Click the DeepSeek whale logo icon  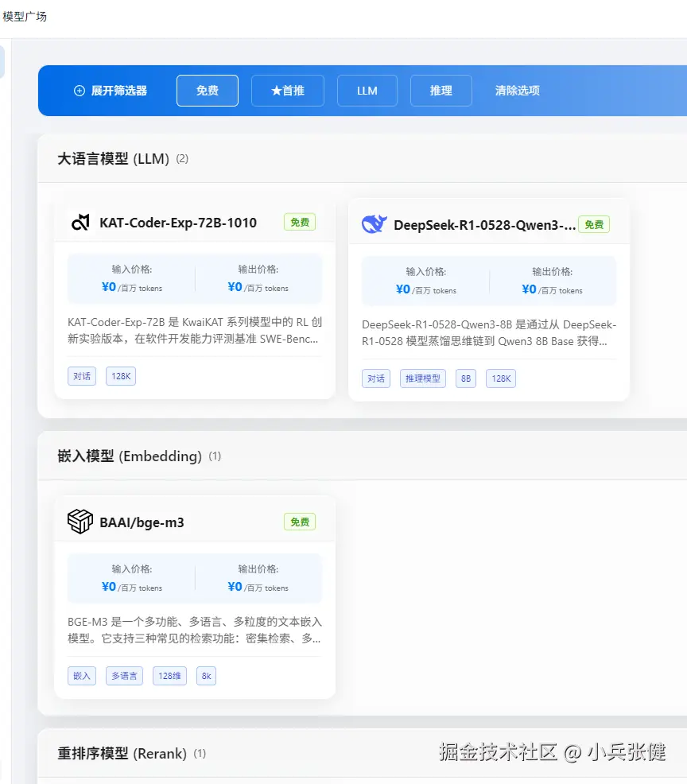point(375,224)
